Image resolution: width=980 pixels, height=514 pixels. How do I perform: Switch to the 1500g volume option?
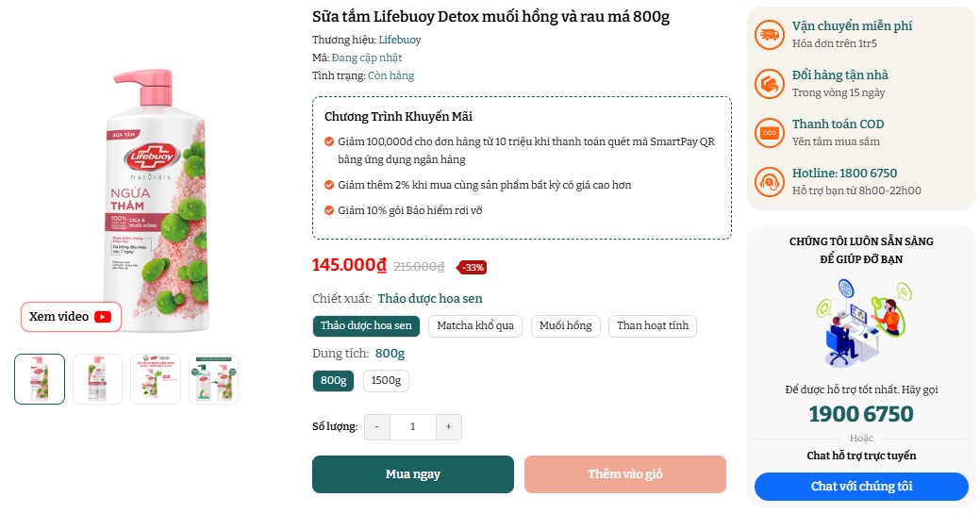386,381
